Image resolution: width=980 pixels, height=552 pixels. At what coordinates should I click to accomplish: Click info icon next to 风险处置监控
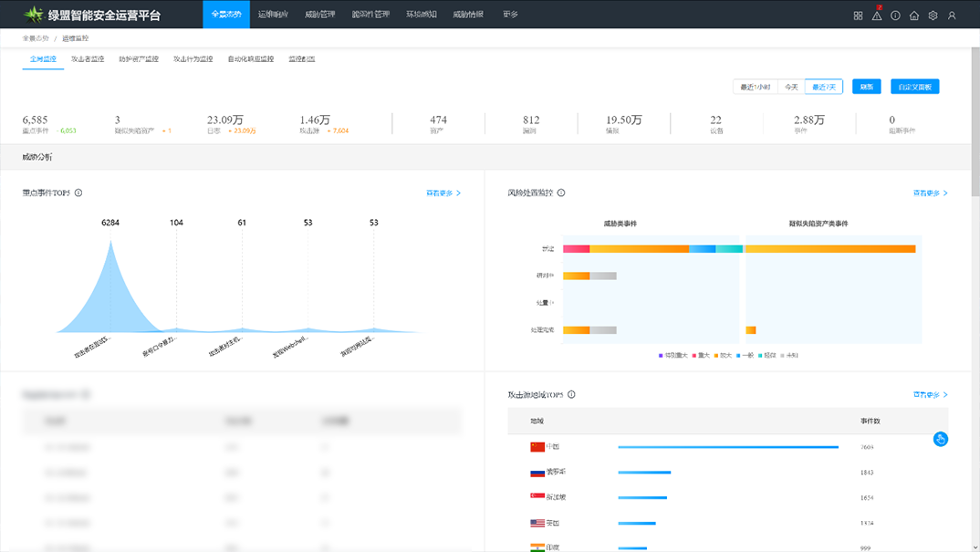tap(561, 193)
